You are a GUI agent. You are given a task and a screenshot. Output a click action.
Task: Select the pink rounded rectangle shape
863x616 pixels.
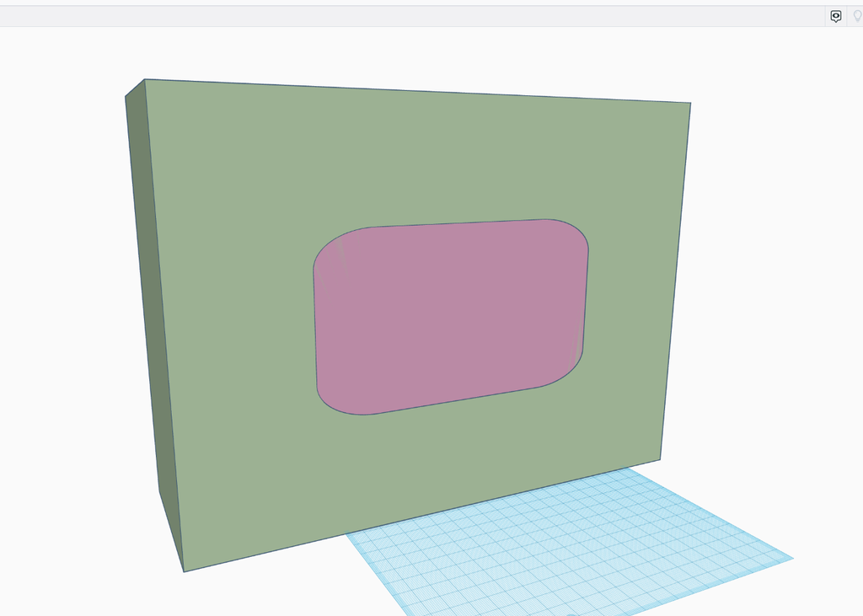(x=451, y=316)
